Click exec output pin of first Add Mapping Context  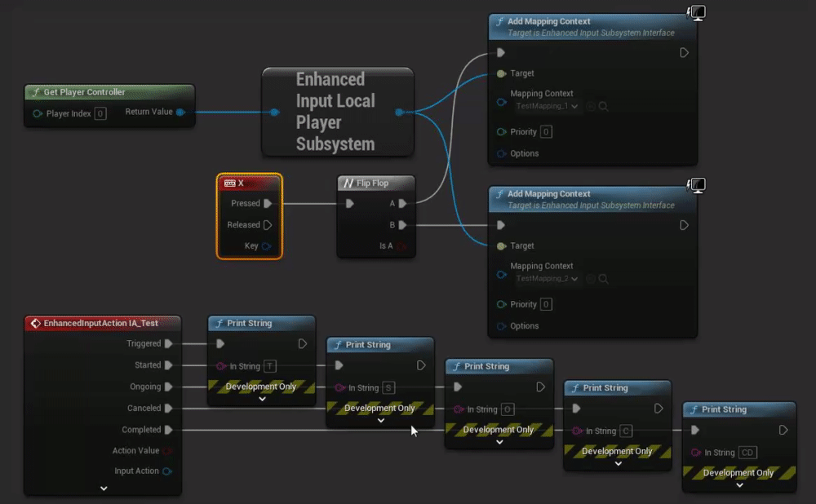pyautogui.click(x=684, y=52)
